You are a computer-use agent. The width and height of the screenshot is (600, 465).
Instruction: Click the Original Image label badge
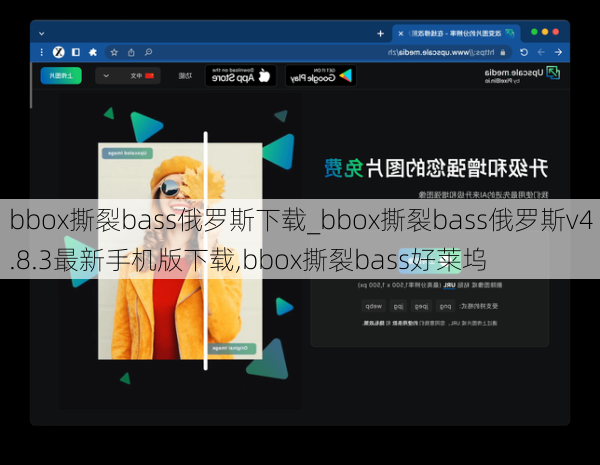232,348
